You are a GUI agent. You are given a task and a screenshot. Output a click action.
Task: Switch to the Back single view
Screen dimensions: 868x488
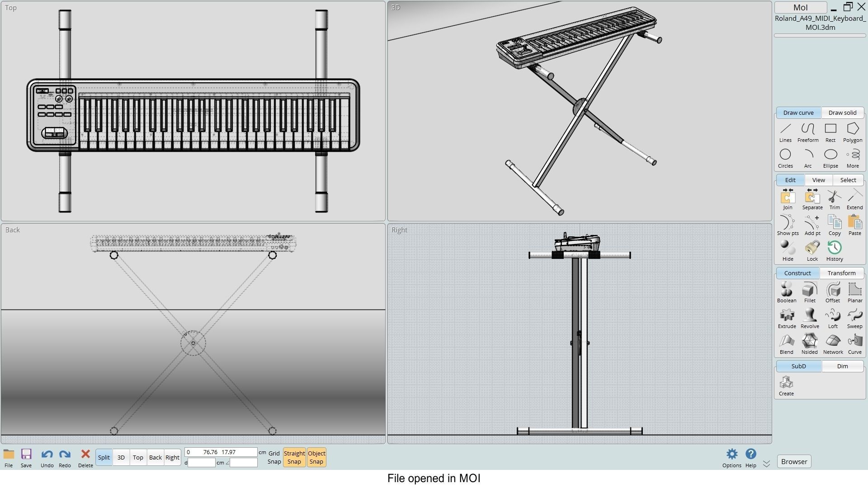pos(155,457)
